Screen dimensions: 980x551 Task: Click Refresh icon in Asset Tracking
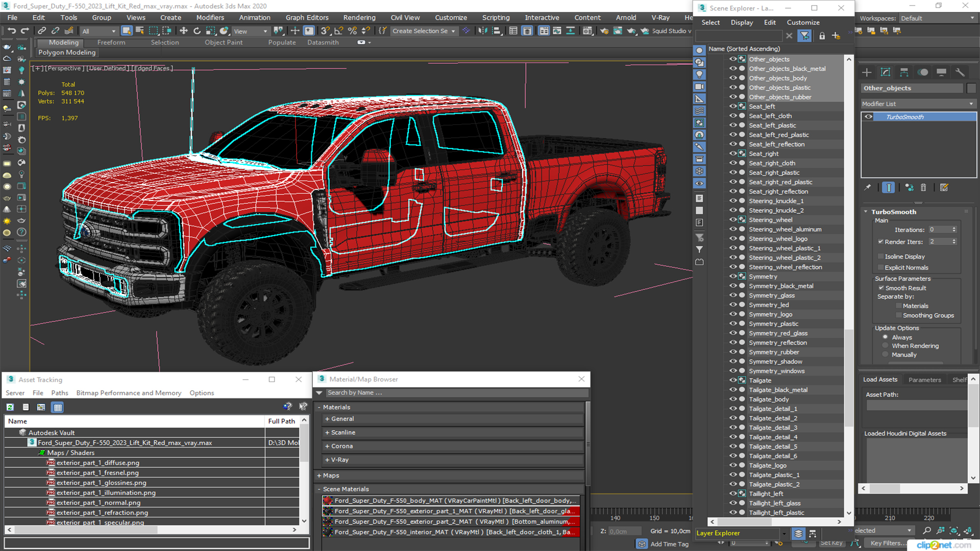(10, 407)
